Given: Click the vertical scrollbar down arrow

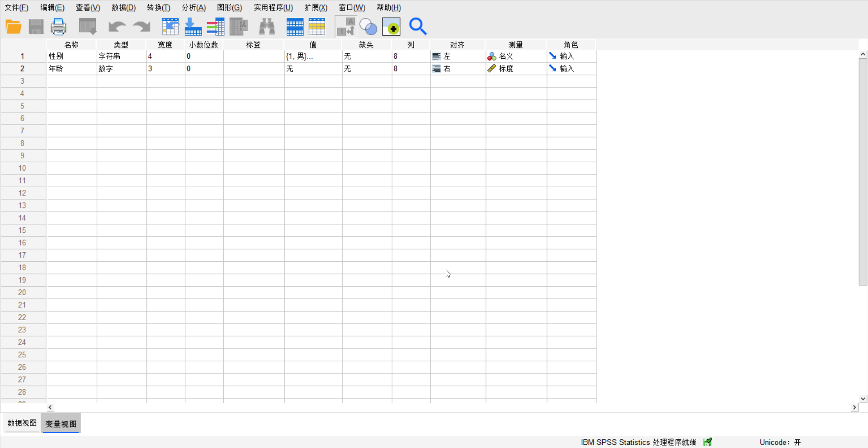Looking at the screenshot, I should (863, 399).
